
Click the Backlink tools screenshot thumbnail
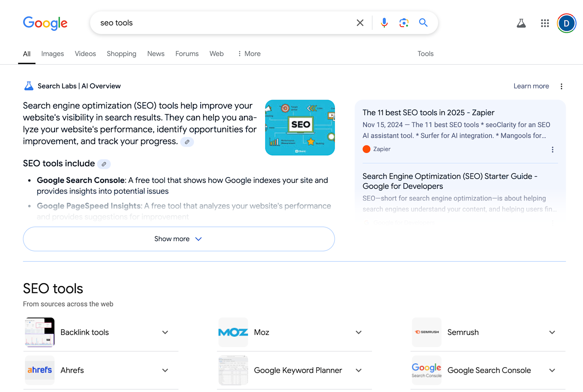(40, 332)
